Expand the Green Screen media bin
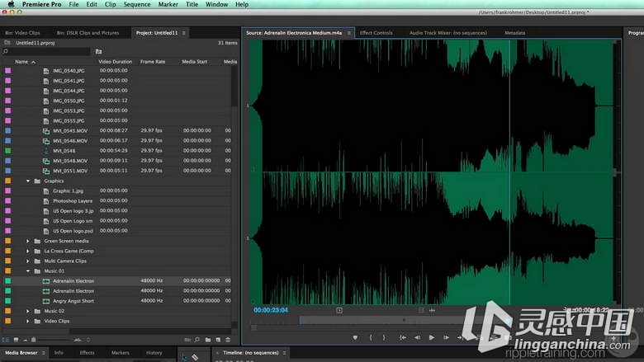The height and width of the screenshot is (362, 644). click(28, 241)
